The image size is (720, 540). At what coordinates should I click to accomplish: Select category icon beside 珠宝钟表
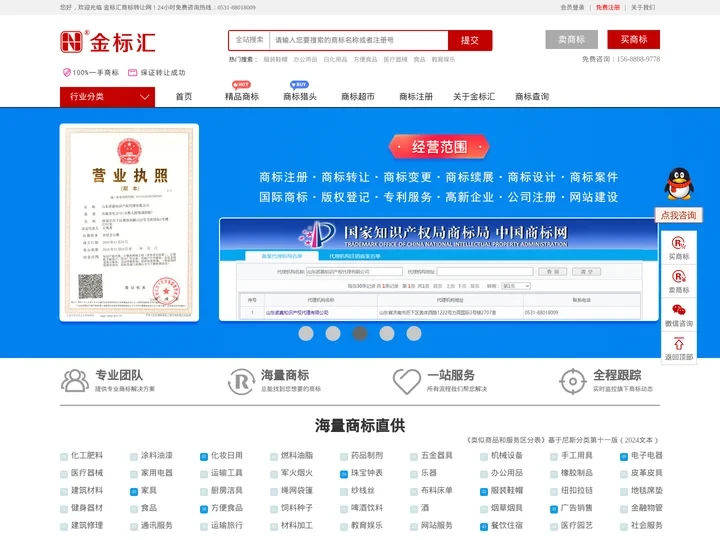[344, 474]
